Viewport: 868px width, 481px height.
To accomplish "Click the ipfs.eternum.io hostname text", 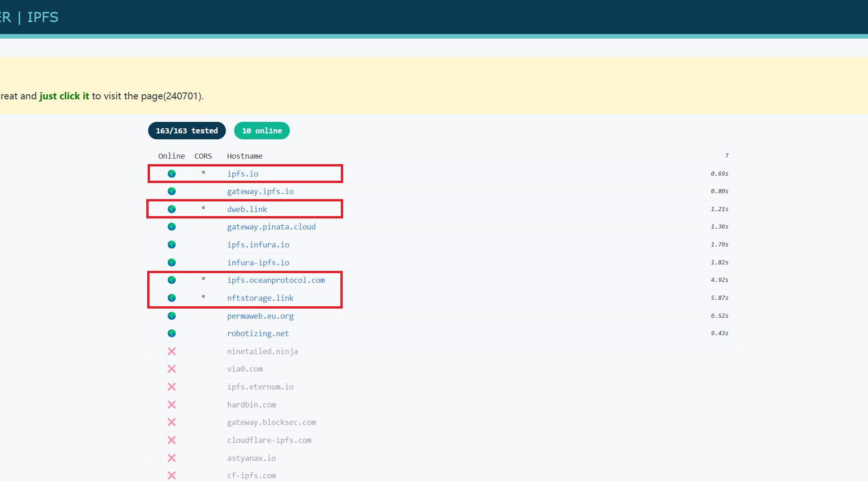I will coord(260,387).
